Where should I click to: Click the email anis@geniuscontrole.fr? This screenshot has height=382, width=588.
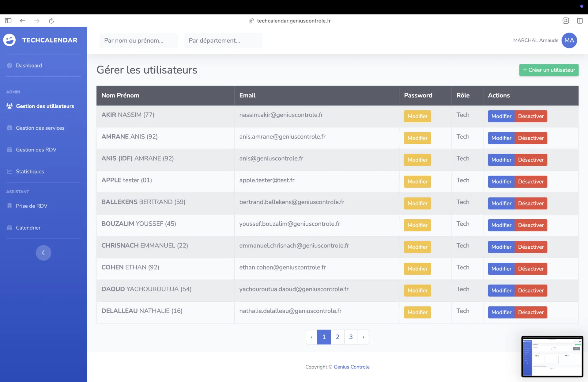click(x=271, y=158)
